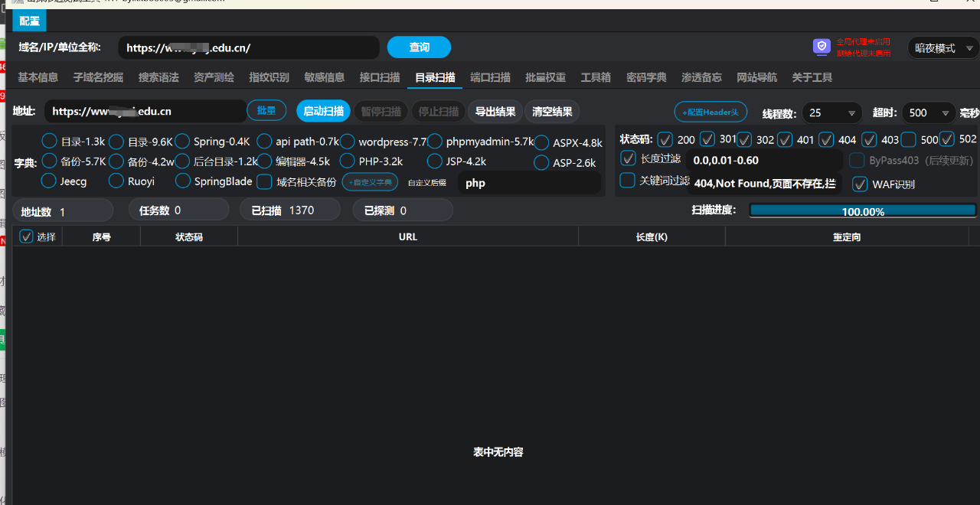Click the +自定义字典 button
Image resolution: width=980 pixels, height=505 pixels.
click(x=370, y=182)
